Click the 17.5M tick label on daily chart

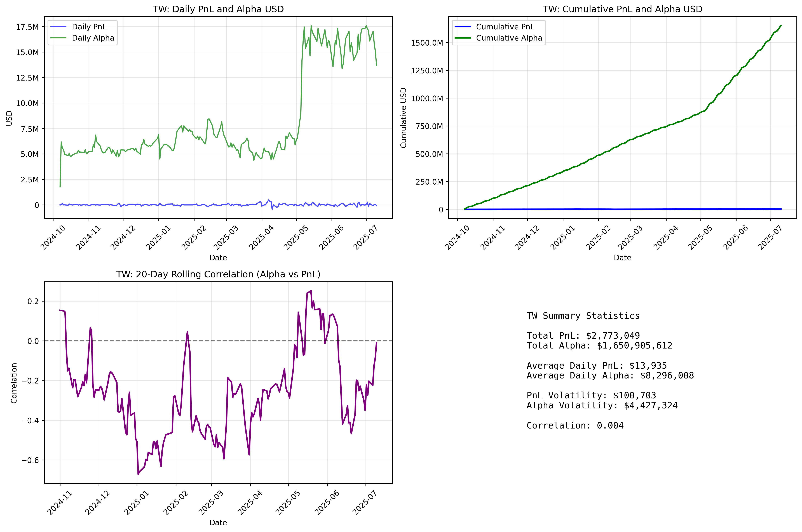pyautogui.click(x=27, y=27)
